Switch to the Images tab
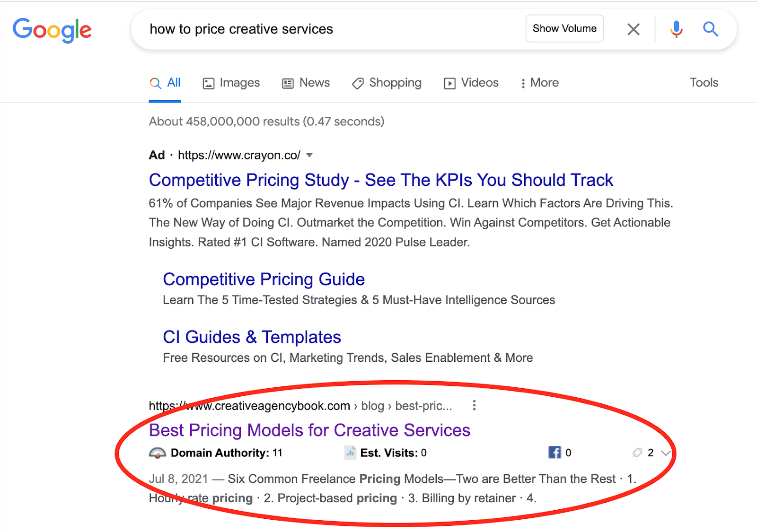 pyautogui.click(x=231, y=83)
